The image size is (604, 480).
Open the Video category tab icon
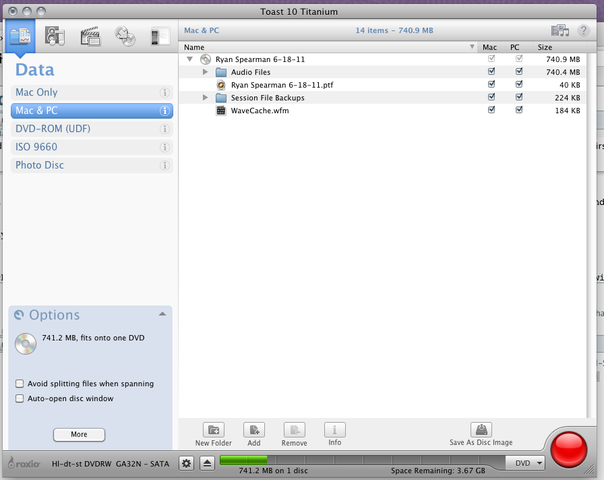click(x=91, y=37)
